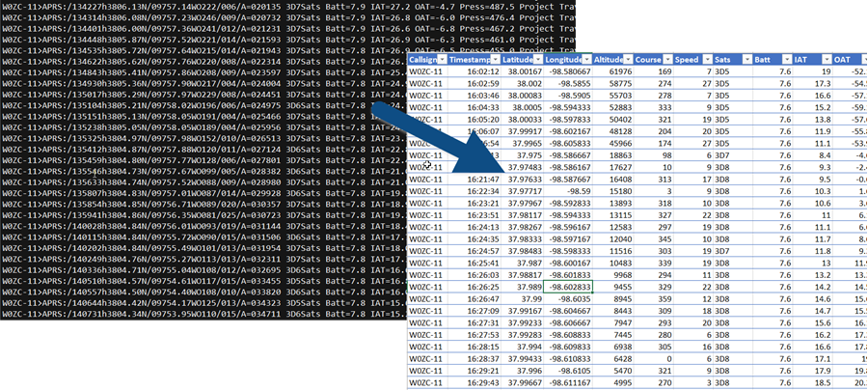
Task: Click timestamp cell 16:22:34
Action: [x=474, y=190]
